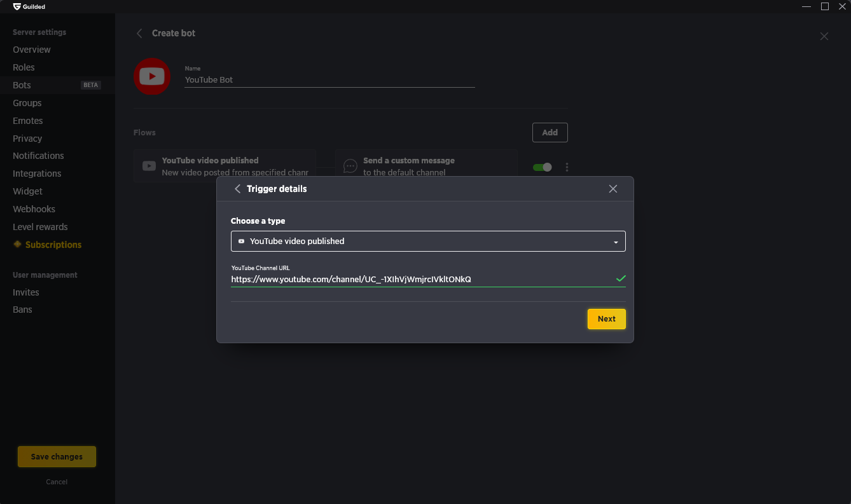This screenshot has height=504, width=851.
Task: Click the dropdown caret arrow
Action: point(616,242)
